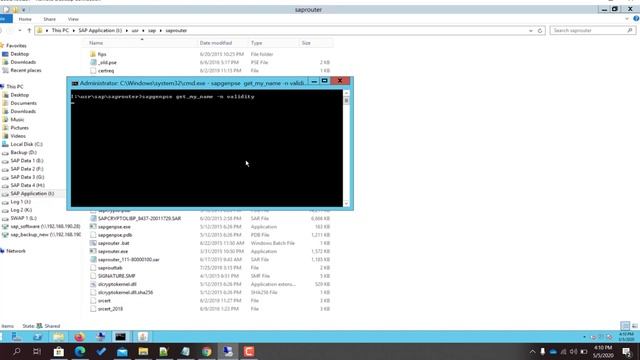Open cmd window on remote taskbar
The width and height of the screenshot is (640, 360).
pos(120,337)
